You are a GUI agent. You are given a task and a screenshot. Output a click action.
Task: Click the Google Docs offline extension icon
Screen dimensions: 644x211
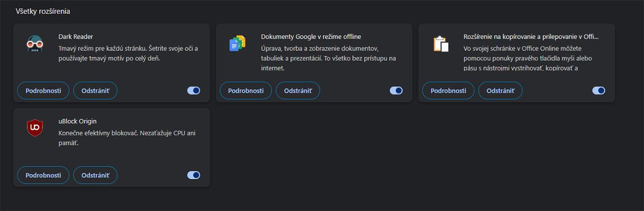(x=237, y=44)
